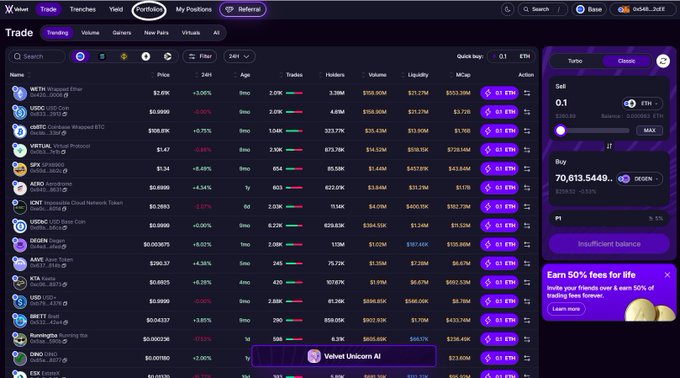This screenshot has height=378, width=680.
Task: Open the Trade nav tab
Action: [48, 9]
